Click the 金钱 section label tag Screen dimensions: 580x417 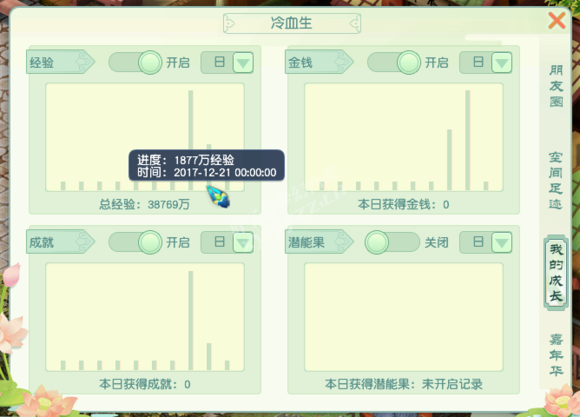[319, 62]
